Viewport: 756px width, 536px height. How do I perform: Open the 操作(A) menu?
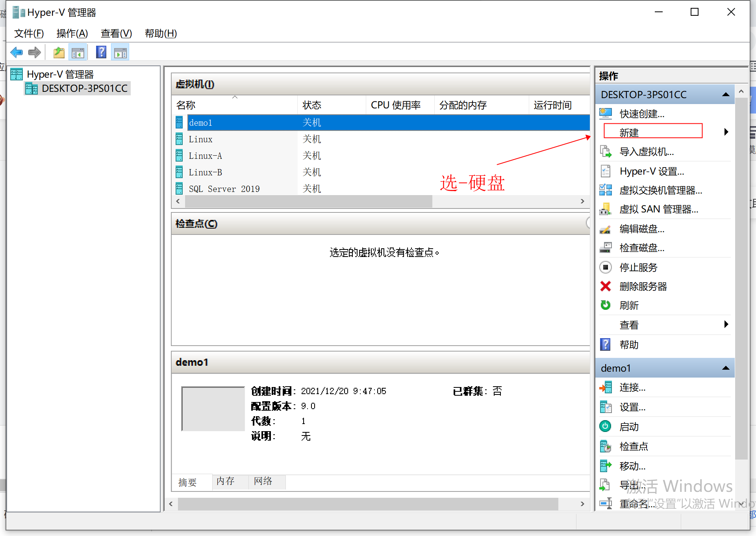[72, 33]
